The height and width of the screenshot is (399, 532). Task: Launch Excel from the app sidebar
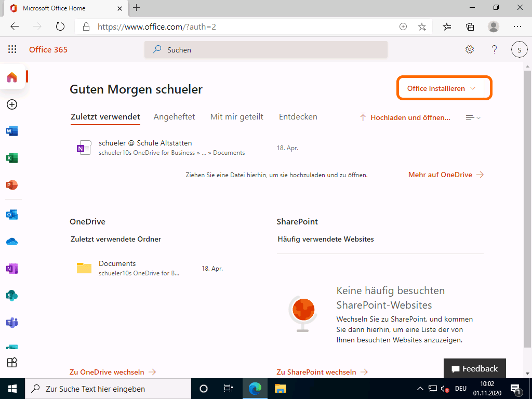[x=11, y=158]
